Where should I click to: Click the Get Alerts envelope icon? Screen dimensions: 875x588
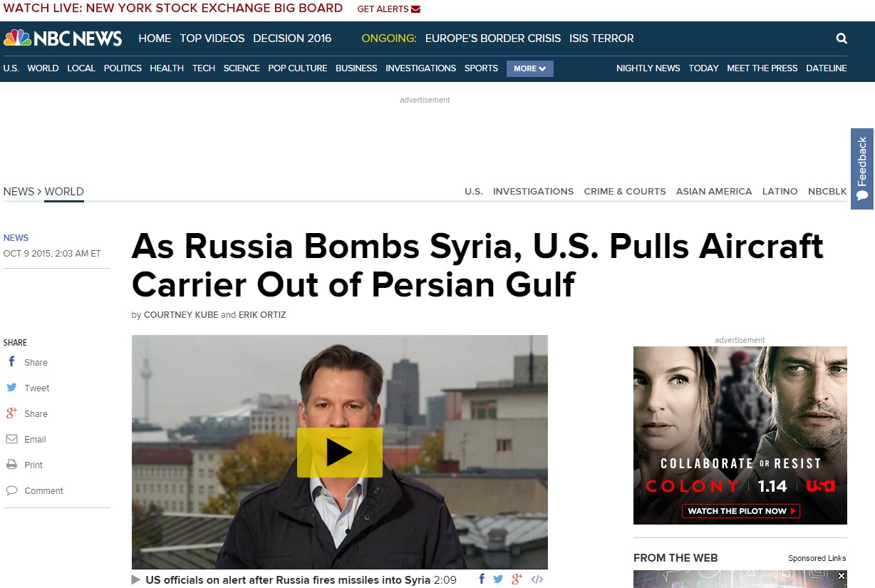pos(416,9)
